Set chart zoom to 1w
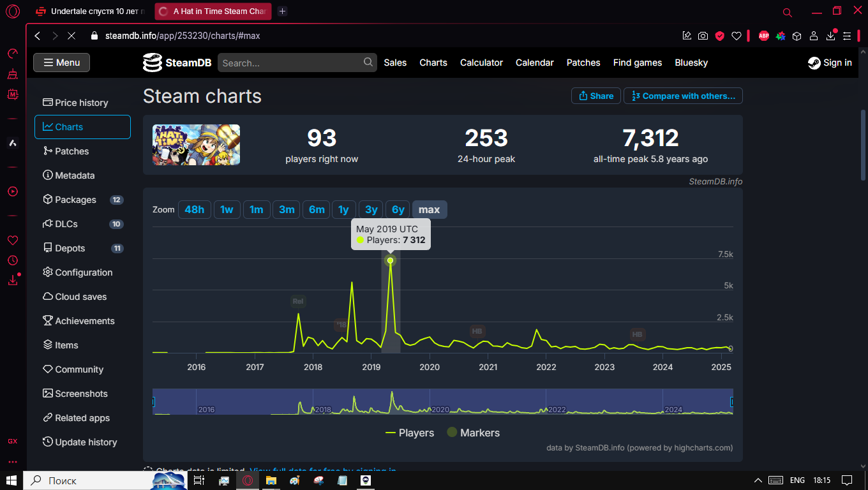Viewport: 868px width, 490px height. [x=227, y=209]
